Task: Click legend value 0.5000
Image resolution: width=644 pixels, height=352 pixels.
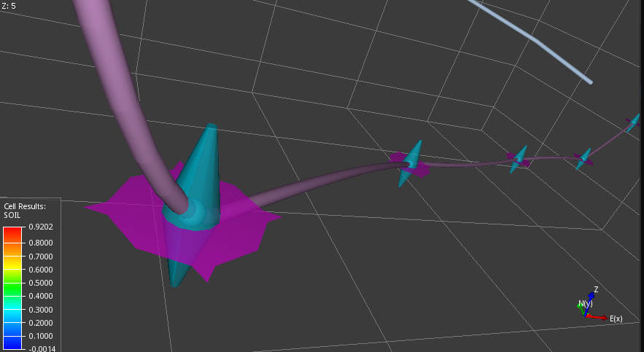Action: [41, 283]
